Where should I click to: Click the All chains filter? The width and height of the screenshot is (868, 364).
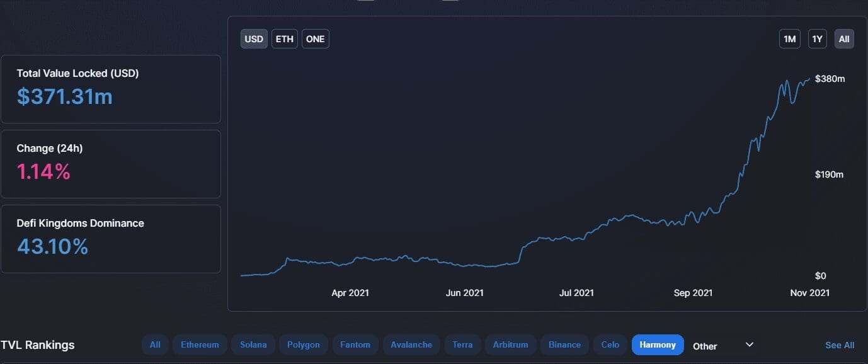coord(155,344)
